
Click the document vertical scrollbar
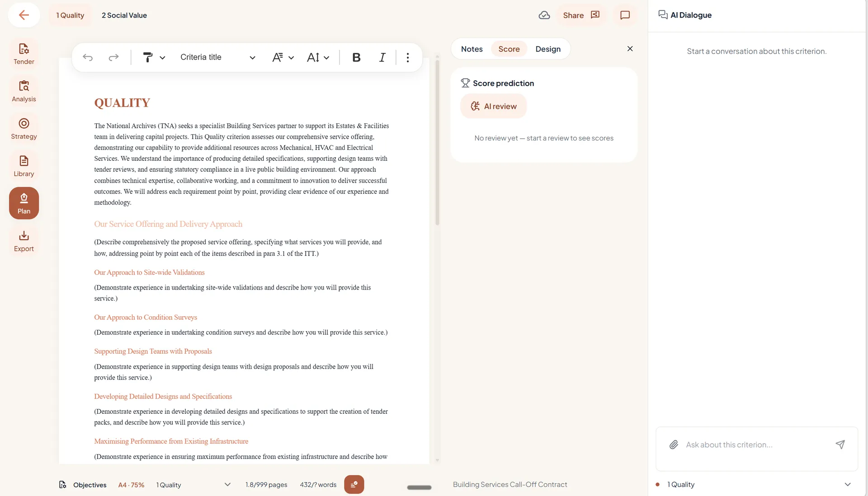point(437,142)
